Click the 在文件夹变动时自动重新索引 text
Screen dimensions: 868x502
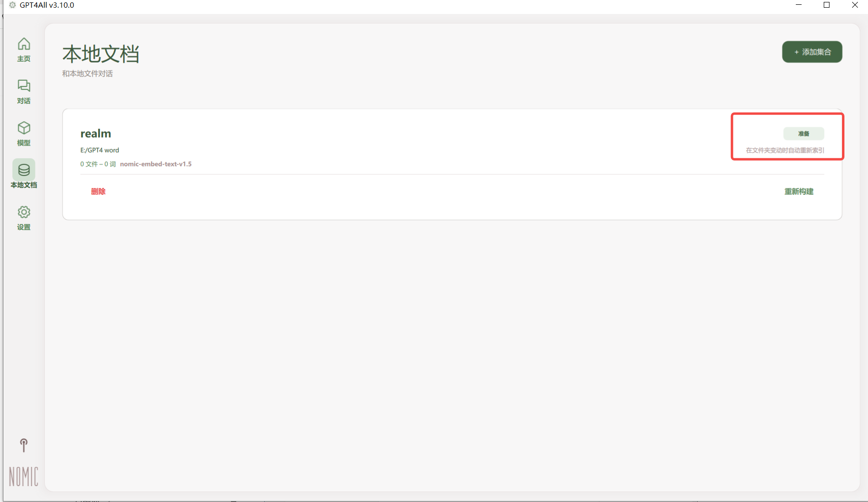(x=785, y=151)
